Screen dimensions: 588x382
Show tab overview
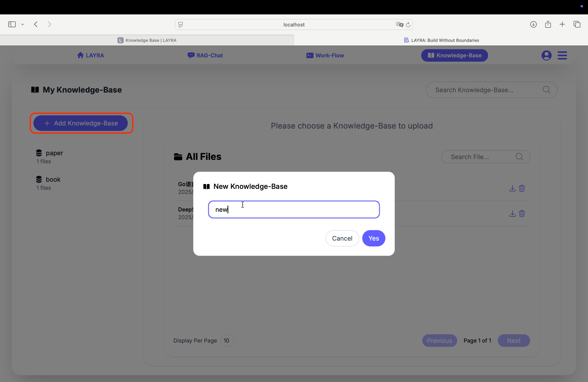coord(577,24)
